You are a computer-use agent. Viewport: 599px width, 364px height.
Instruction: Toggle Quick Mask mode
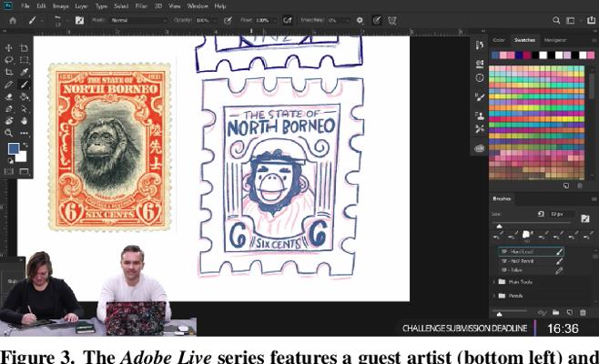point(9,171)
